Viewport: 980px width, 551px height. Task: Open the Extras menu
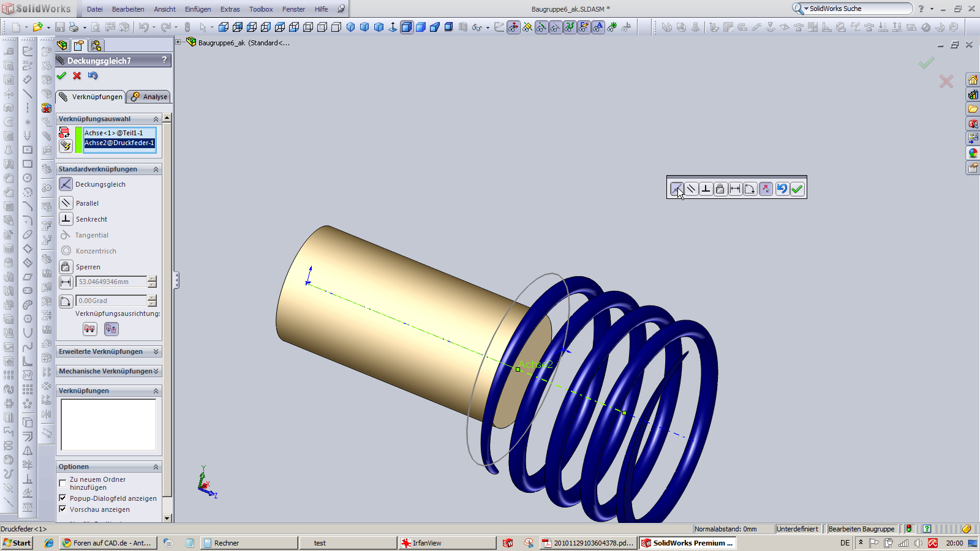click(230, 9)
